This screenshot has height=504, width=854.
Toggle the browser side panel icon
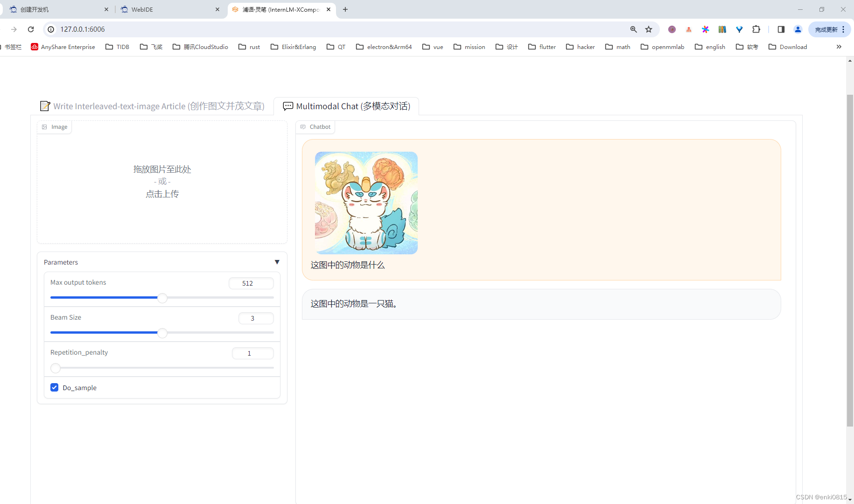click(x=781, y=29)
